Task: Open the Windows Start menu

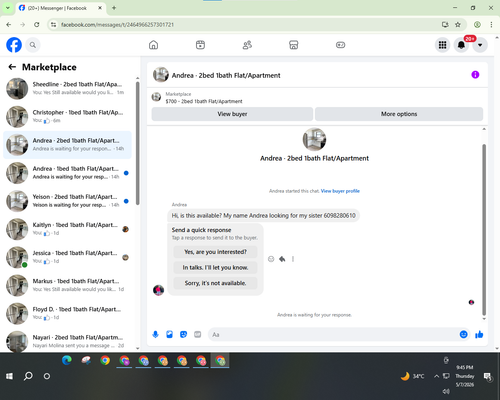Action: pyautogui.click(x=9, y=376)
